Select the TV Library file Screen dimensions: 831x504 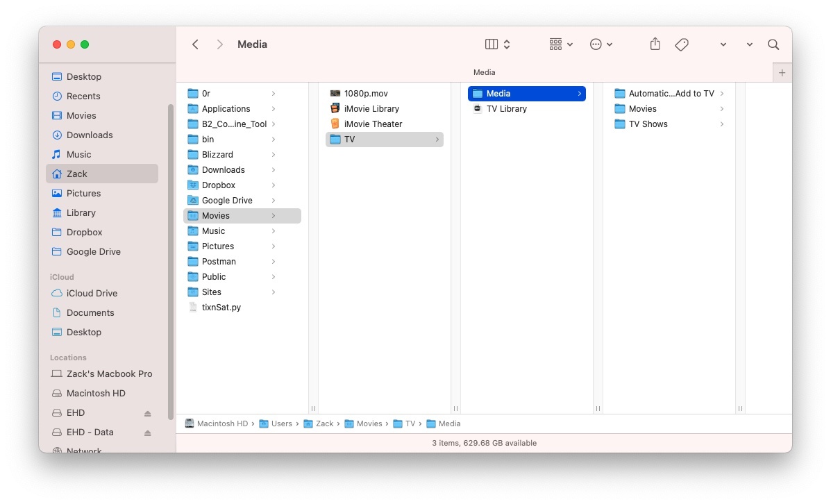pos(527,108)
